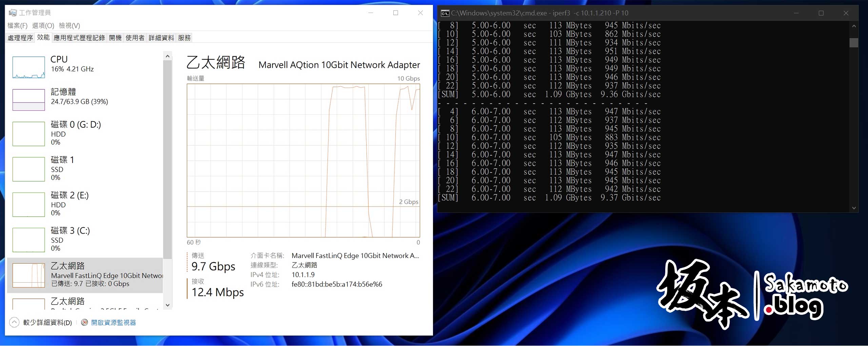This screenshot has width=868, height=346.
Task: Maximize the Task Manager window
Action: point(395,13)
